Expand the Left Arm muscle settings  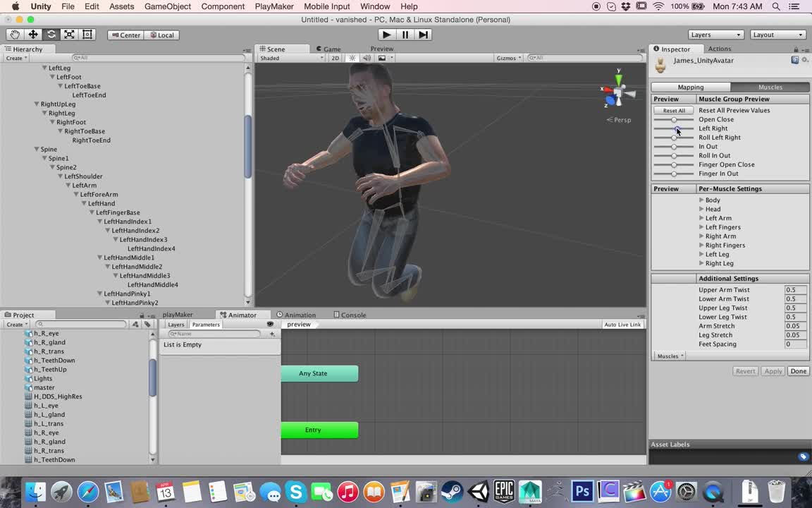701,218
